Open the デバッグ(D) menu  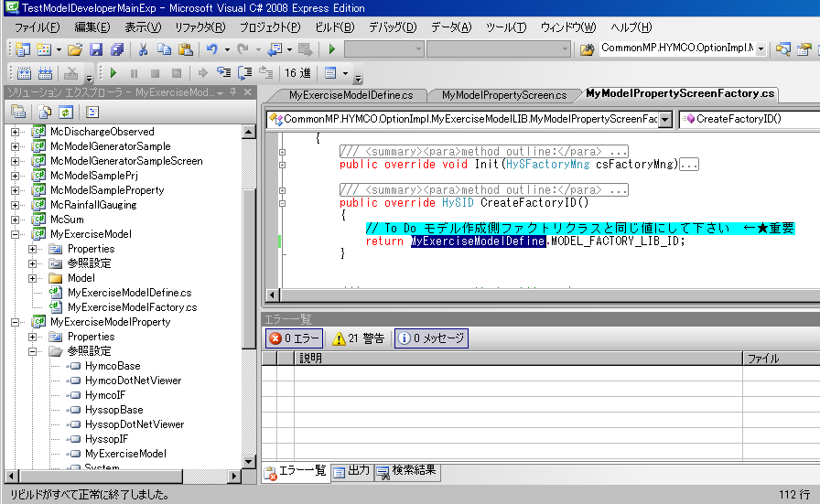393,27
